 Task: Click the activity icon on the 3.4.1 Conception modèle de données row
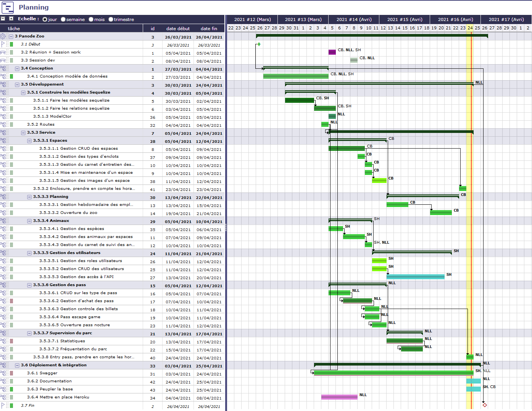[x=3, y=76]
